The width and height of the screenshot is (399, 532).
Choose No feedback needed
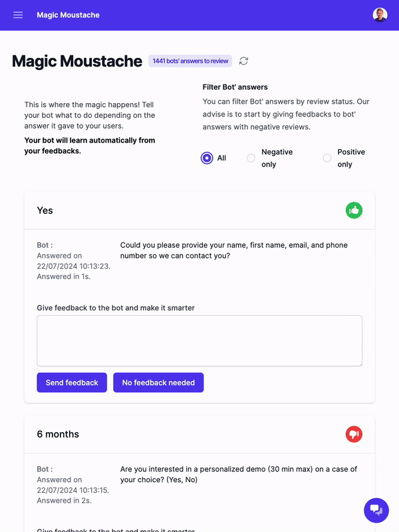(x=158, y=382)
